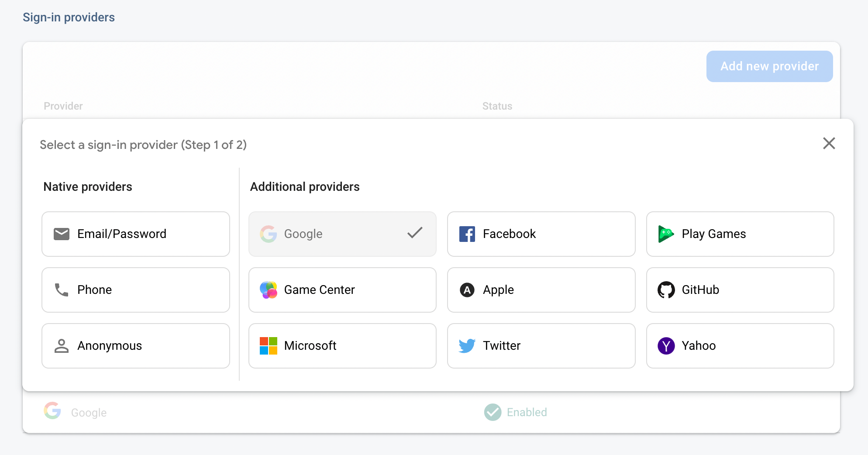Click the checkmark on Google provider card
The height and width of the screenshot is (455, 868).
(415, 233)
